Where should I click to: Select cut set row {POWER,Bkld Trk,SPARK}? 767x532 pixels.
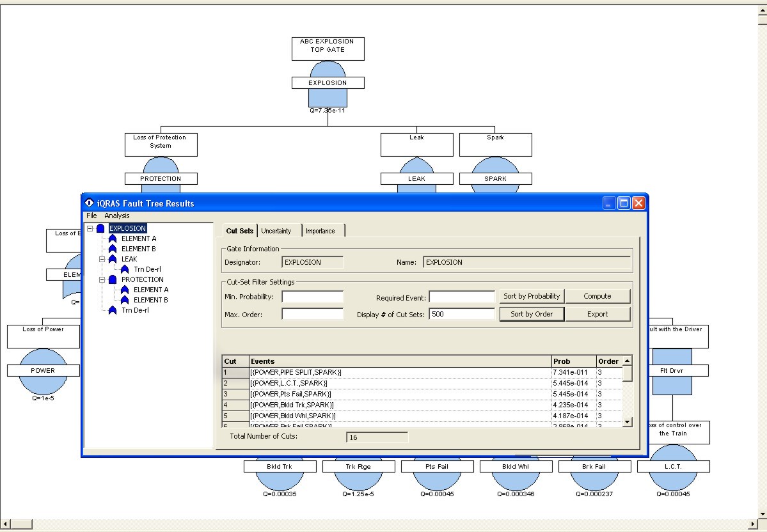point(422,405)
